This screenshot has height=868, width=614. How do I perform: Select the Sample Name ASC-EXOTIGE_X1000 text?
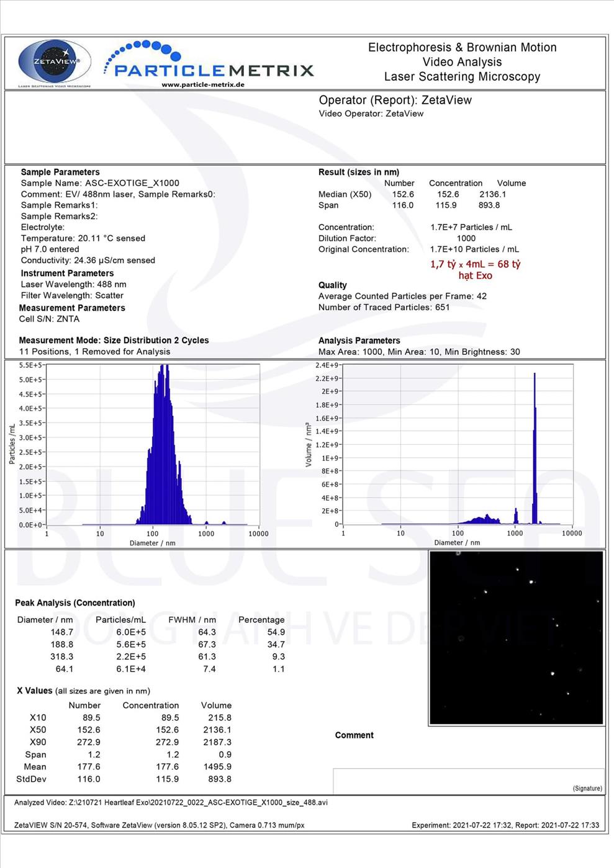pos(132,183)
